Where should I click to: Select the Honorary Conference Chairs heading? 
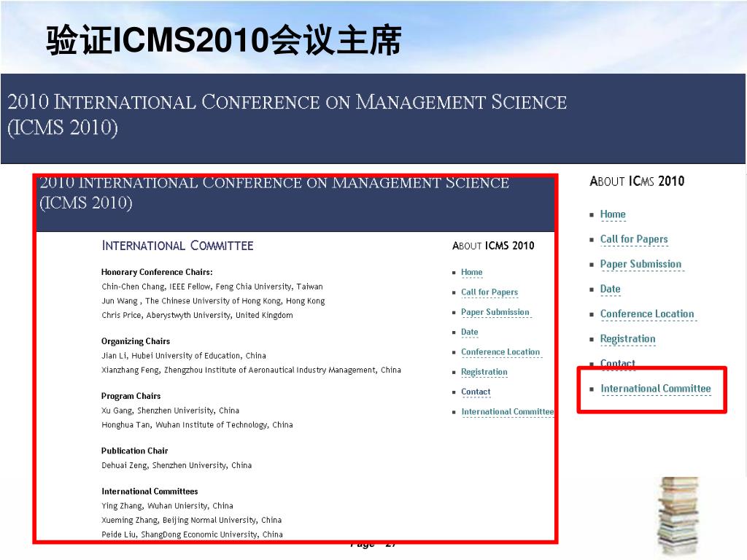[x=157, y=272]
